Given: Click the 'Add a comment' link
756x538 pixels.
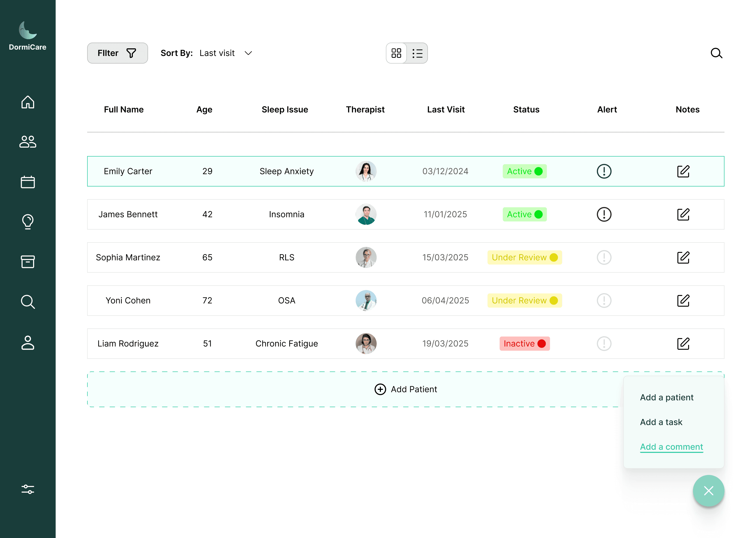Looking at the screenshot, I should 671,447.
